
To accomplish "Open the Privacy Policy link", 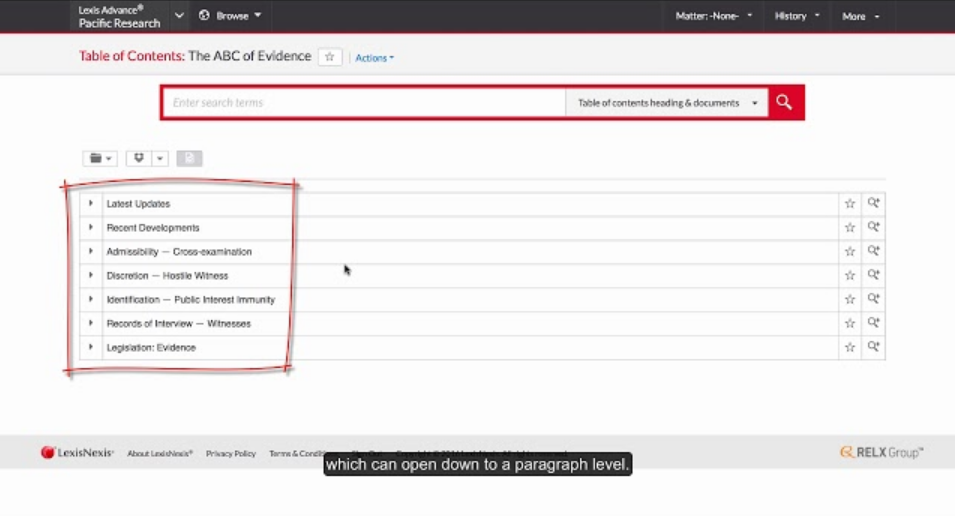I will point(231,453).
